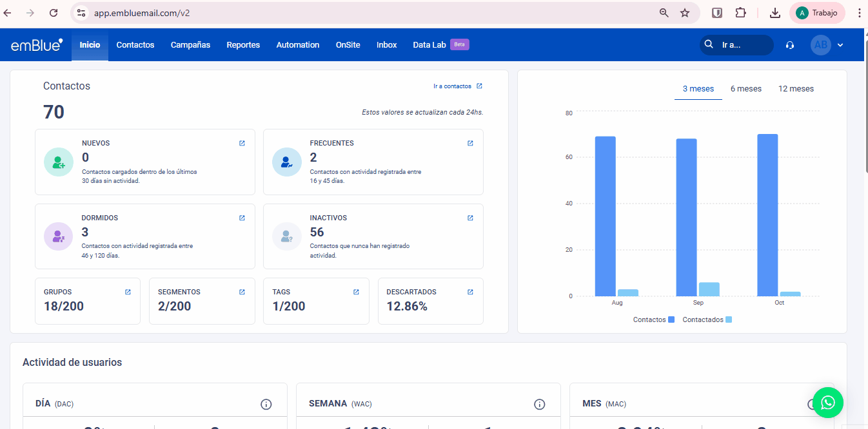
Task: Click the info icon beside SEMANA (WAC)
Action: pyautogui.click(x=539, y=404)
